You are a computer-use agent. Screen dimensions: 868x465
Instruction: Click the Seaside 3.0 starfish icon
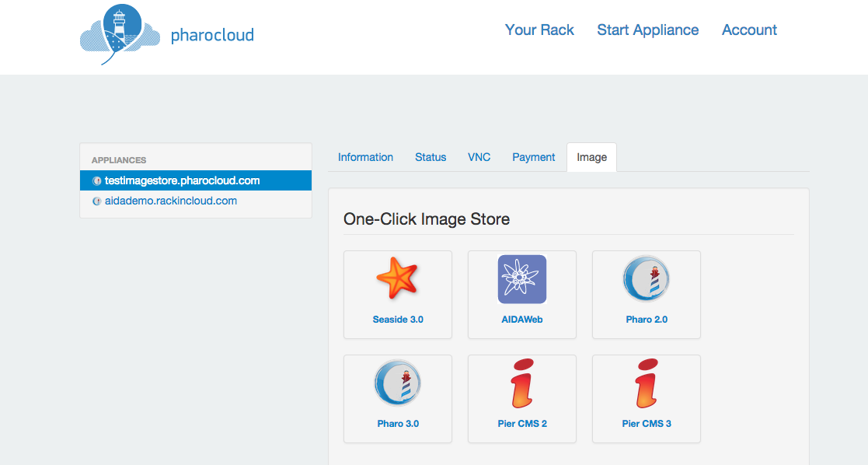tap(397, 278)
